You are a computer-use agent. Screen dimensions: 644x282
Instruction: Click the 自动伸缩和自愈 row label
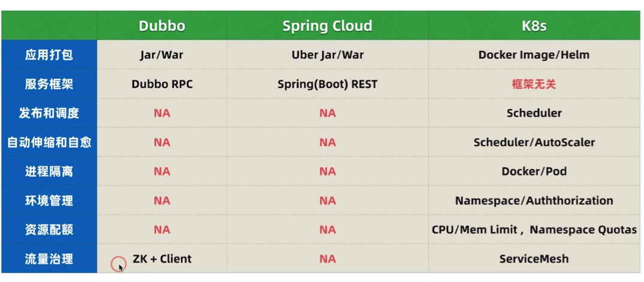click(49, 142)
